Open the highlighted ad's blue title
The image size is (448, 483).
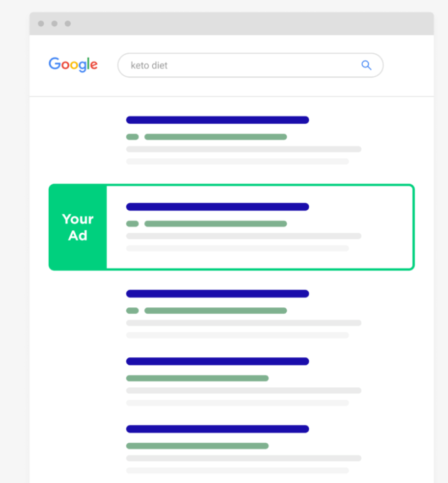pyautogui.click(x=218, y=207)
